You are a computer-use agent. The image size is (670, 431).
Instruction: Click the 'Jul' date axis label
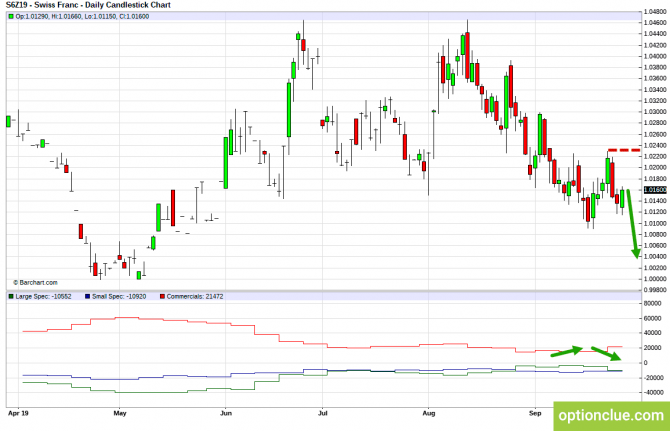[x=323, y=413]
